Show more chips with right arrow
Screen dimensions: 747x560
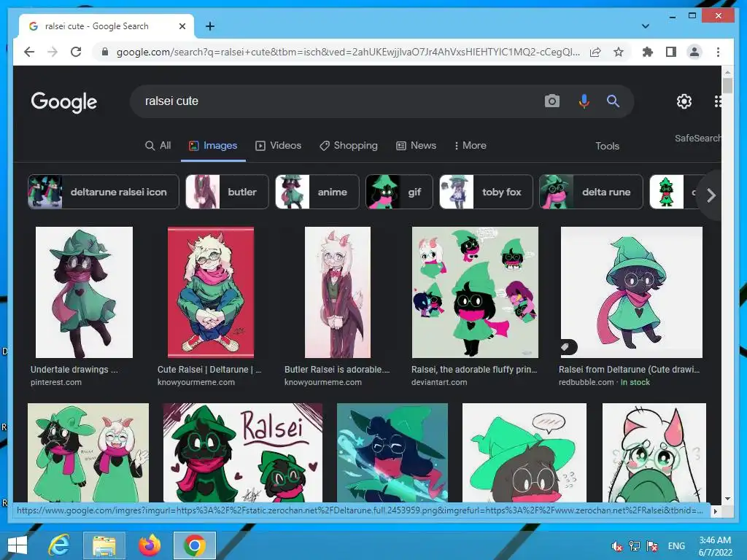click(711, 195)
